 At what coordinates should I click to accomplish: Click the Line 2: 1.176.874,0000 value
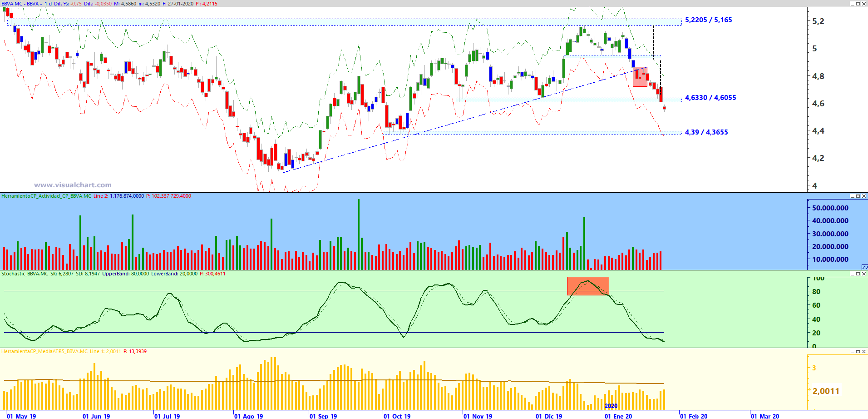point(118,196)
